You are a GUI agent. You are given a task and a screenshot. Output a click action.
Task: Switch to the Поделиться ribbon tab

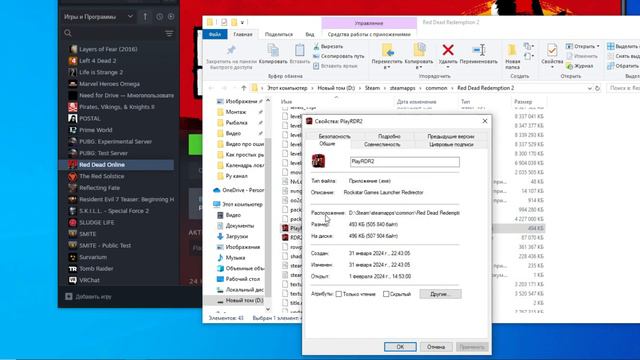click(279, 34)
